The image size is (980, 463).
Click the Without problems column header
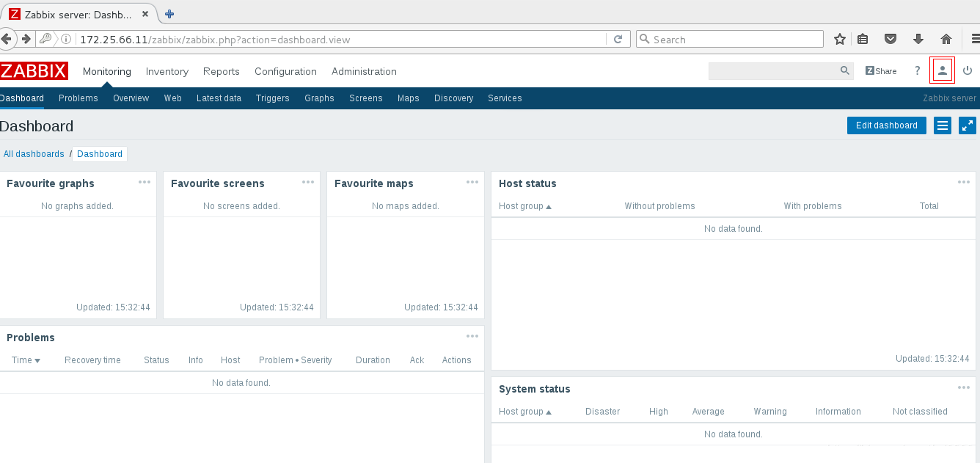coord(659,206)
